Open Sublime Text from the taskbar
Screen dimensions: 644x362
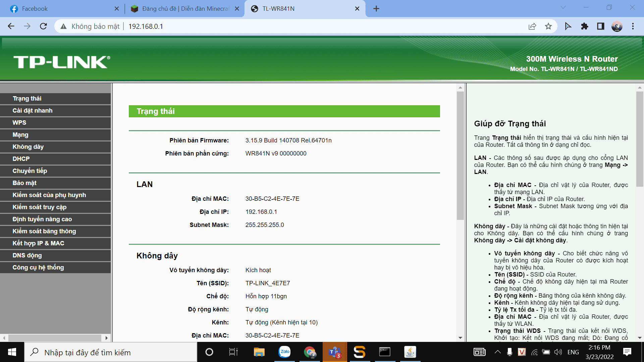pos(360,352)
